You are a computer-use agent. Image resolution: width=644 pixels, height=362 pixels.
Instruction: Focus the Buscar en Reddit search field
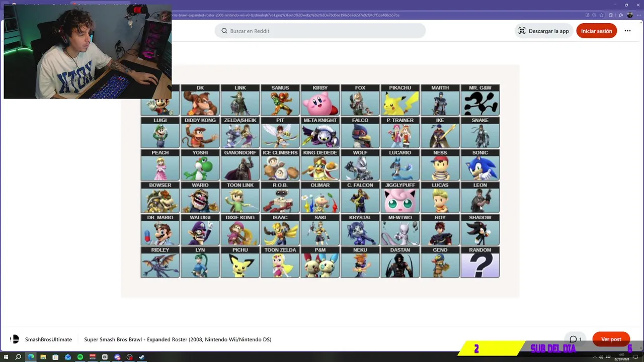tap(320, 31)
